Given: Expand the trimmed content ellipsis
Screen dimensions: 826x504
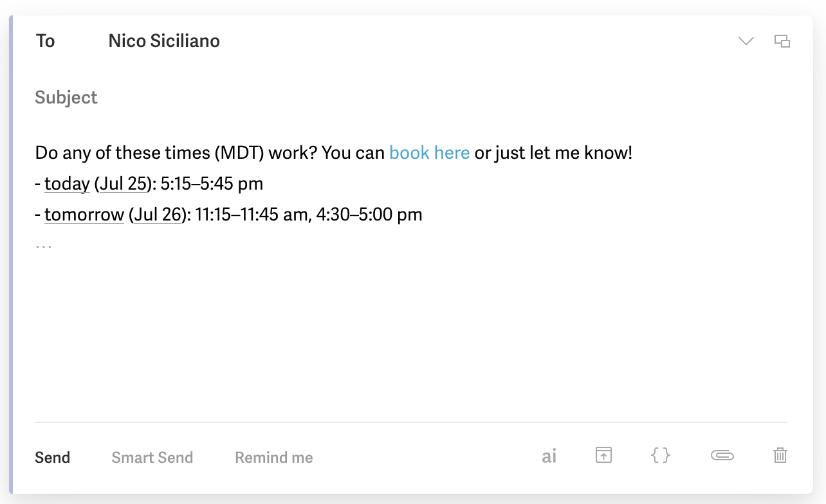Looking at the screenshot, I should [x=44, y=246].
